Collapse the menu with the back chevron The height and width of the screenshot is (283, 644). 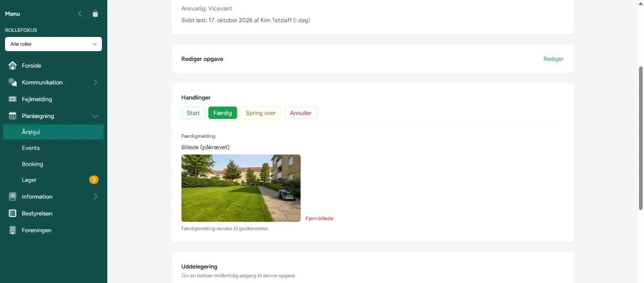click(80, 13)
